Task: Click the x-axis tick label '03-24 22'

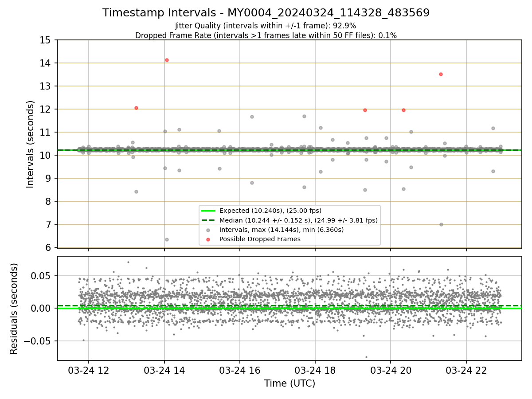Action: (466, 370)
